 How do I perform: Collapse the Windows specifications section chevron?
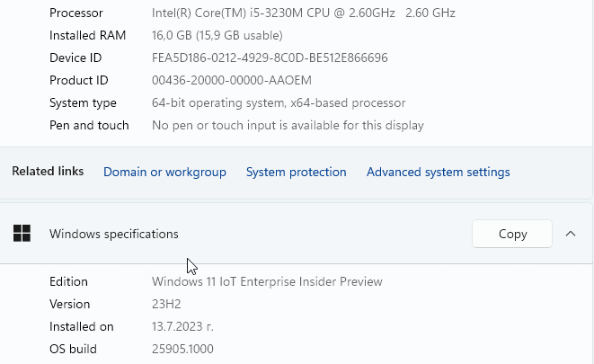[x=571, y=234]
